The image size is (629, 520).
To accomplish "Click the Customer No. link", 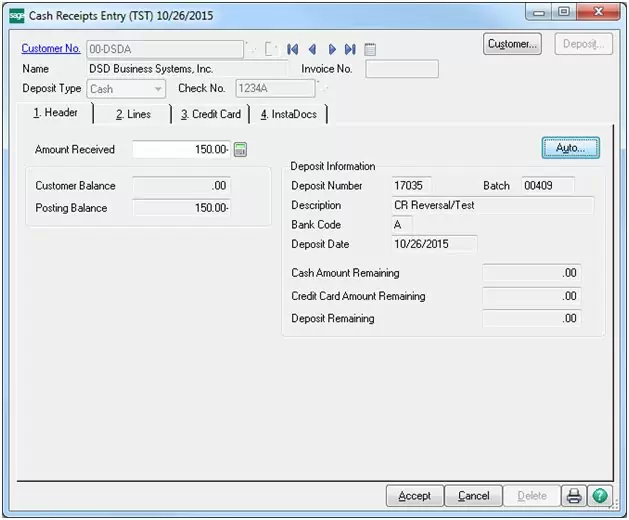I will [x=51, y=48].
